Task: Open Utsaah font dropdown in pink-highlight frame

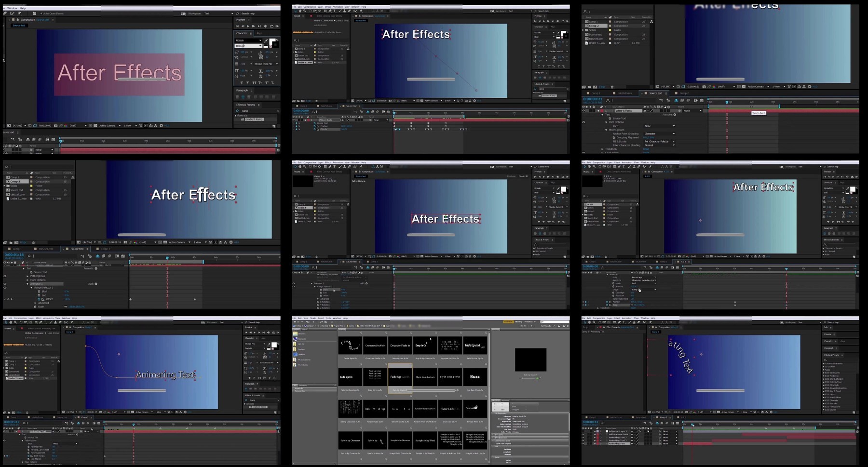Action: pos(248,40)
